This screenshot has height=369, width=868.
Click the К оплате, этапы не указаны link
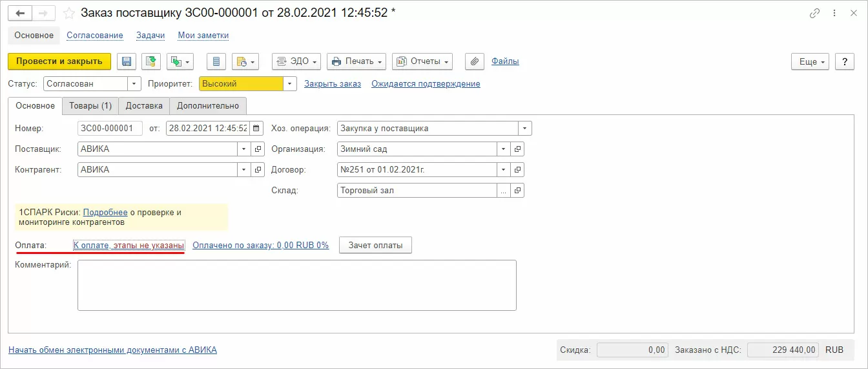coord(129,245)
